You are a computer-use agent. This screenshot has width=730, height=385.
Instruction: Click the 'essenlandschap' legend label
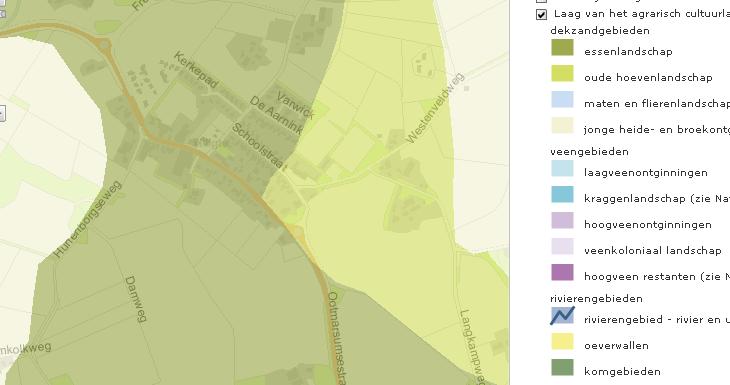628,52
